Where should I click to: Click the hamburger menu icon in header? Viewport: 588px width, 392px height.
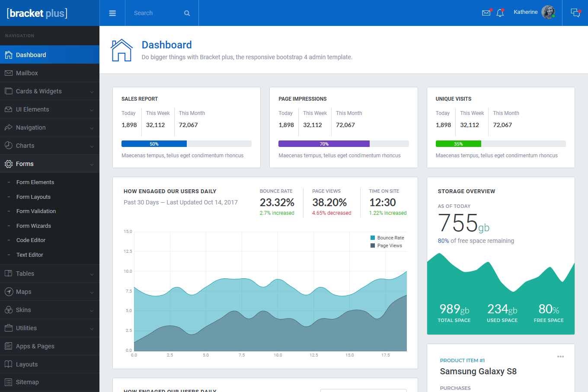point(112,13)
